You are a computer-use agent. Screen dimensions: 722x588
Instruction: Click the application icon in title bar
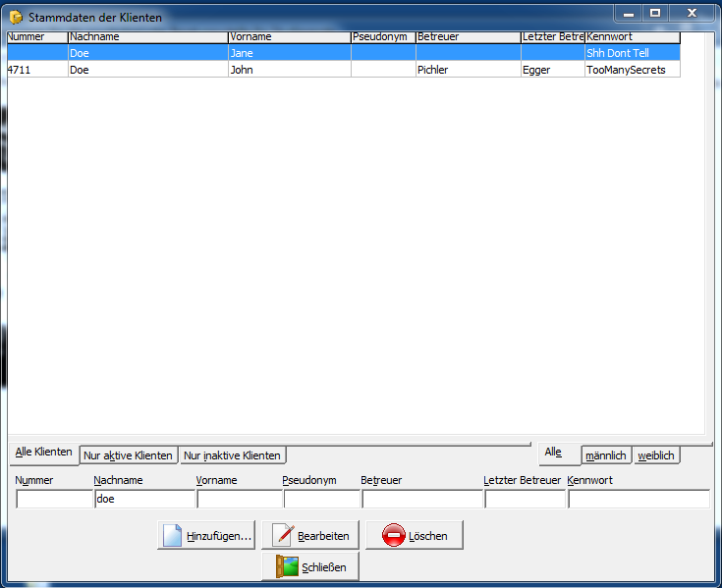point(16,18)
